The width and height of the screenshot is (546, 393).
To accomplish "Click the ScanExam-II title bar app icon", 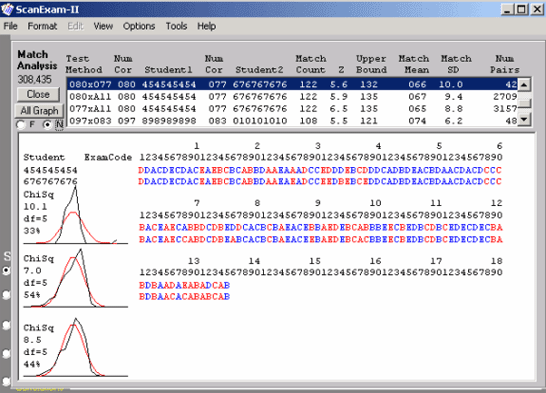I will [7, 9].
